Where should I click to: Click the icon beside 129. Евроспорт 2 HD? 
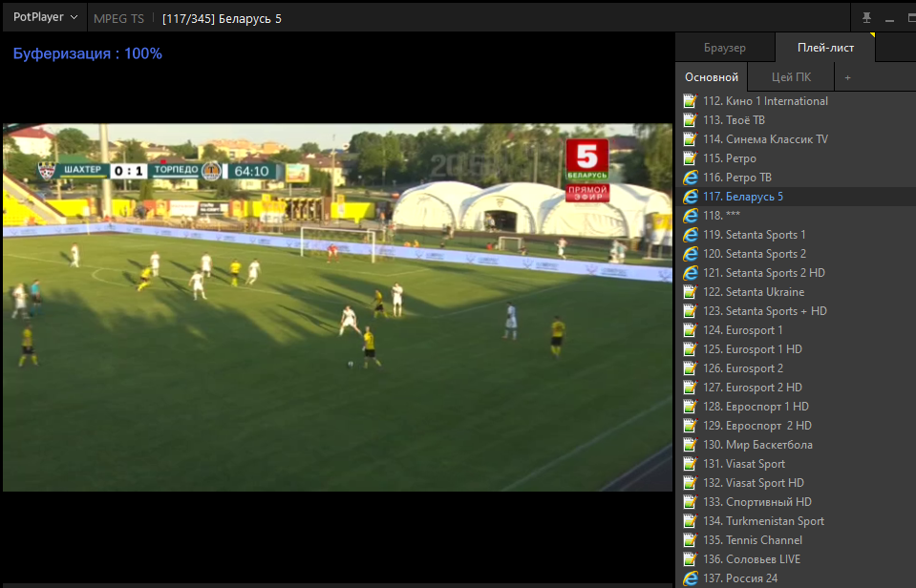pyautogui.click(x=690, y=426)
